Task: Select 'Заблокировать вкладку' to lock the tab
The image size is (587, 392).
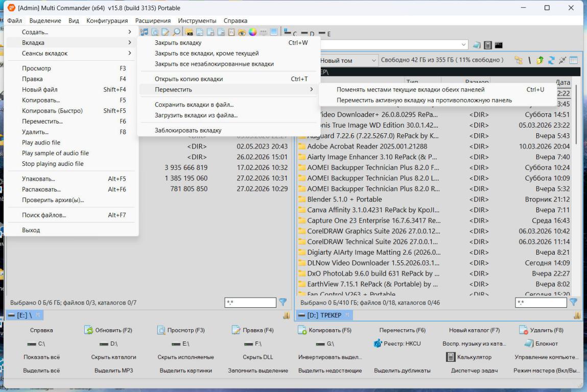Action: click(188, 130)
